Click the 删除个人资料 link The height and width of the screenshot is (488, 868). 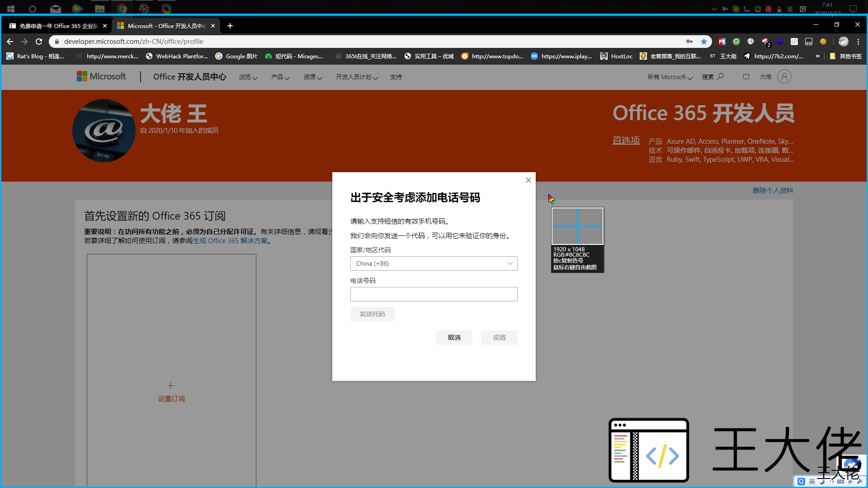click(773, 191)
